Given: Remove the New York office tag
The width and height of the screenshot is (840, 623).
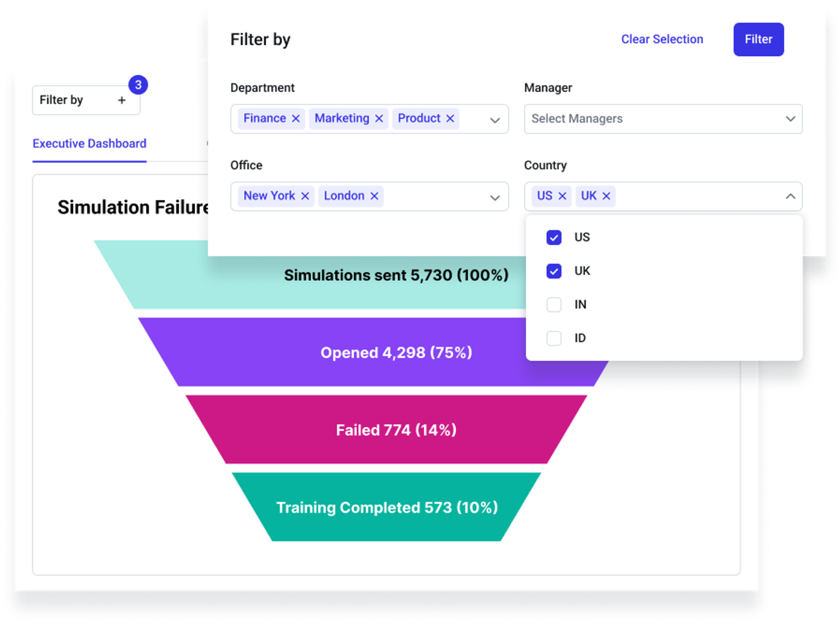Looking at the screenshot, I should [305, 196].
